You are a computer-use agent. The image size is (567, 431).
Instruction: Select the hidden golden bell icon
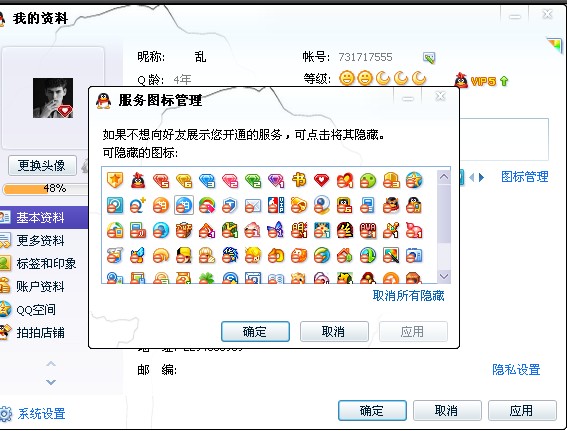299,205
